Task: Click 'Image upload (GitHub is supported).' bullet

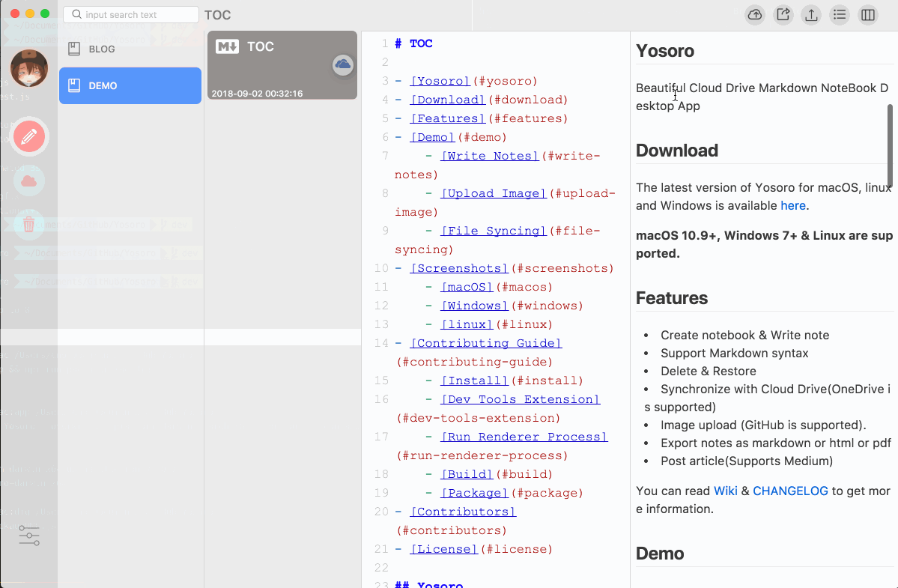Action: (x=763, y=425)
